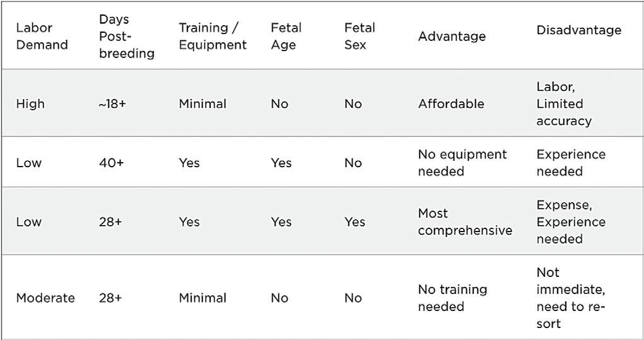Image resolution: width=644 pixels, height=340 pixels.
Task: Click the "40+" days post-breeding cell
Action: pyautogui.click(x=111, y=163)
